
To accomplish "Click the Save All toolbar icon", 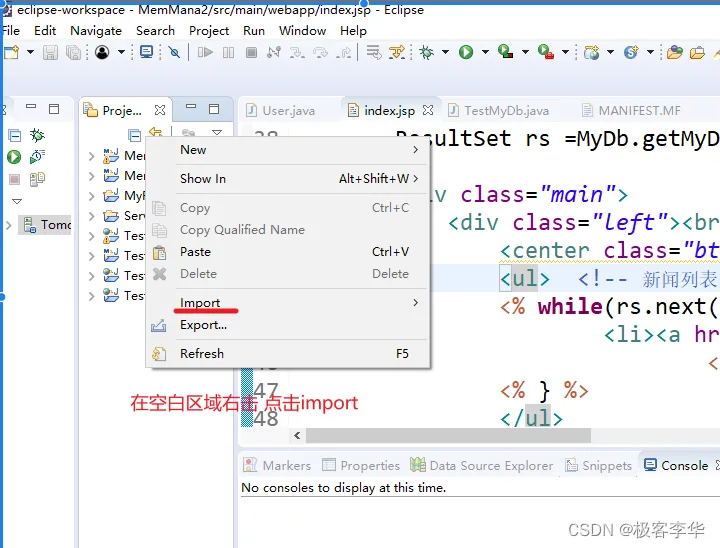I will pos(73,52).
